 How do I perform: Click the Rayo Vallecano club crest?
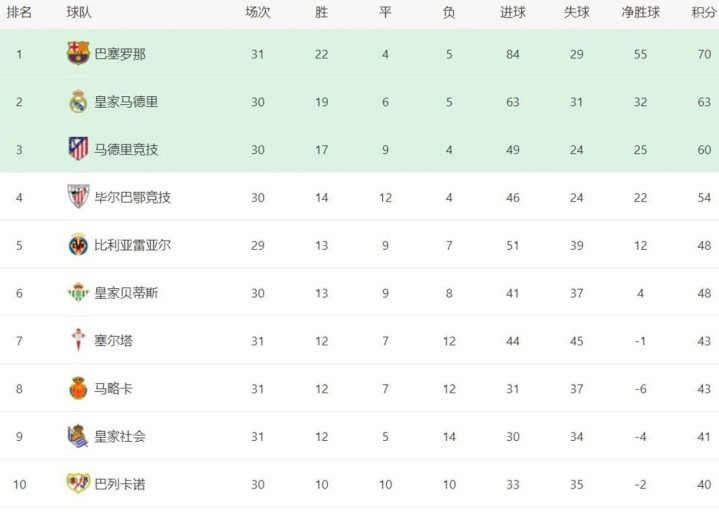coord(78,484)
